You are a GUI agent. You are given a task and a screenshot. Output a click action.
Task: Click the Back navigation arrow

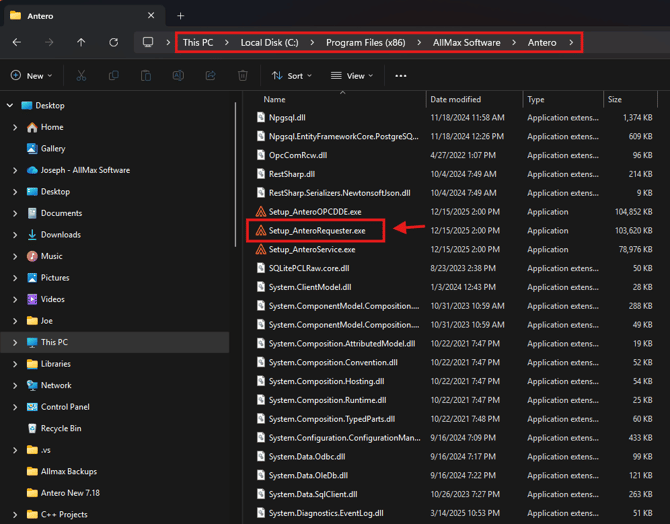[x=17, y=43]
